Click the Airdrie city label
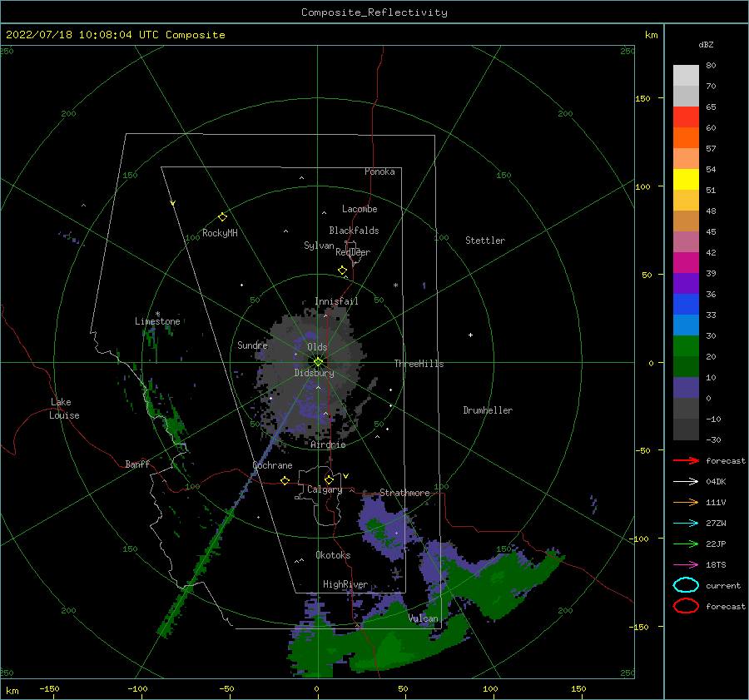The height and width of the screenshot is (700, 749). [328, 444]
